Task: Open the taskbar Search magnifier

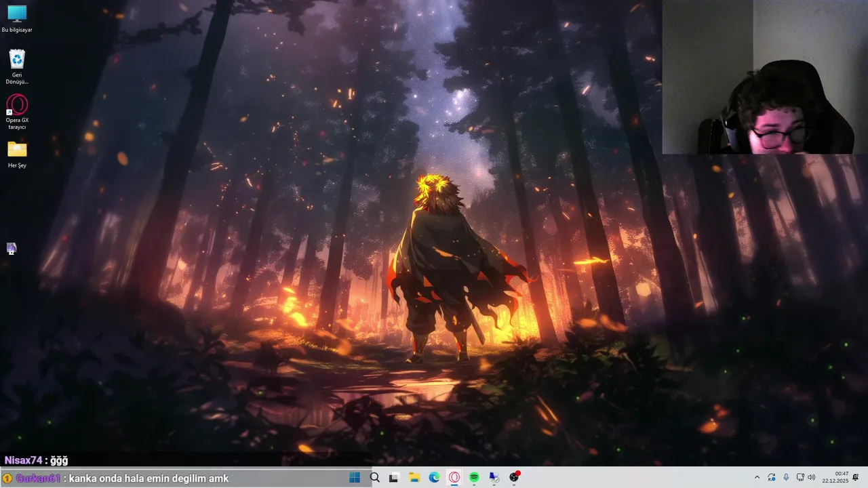Action: pyautogui.click(x=374, y=477)
